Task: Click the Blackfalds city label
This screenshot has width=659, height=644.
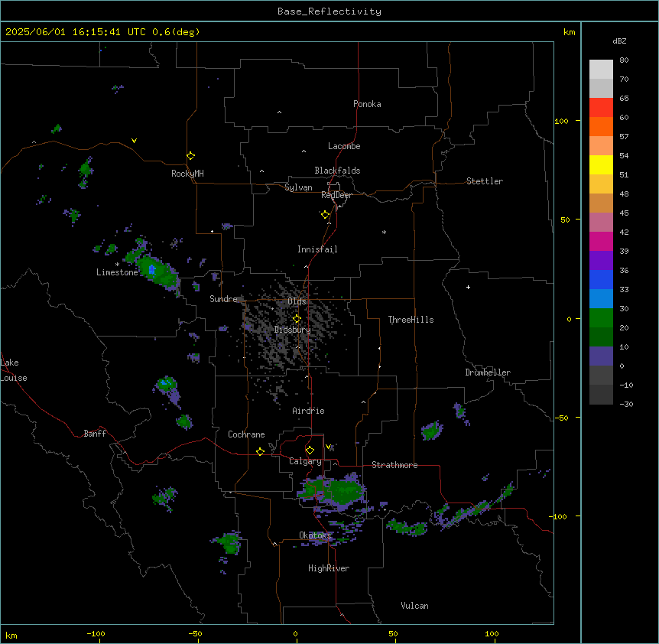Action: pyautogui.click(x=337, y=171)
